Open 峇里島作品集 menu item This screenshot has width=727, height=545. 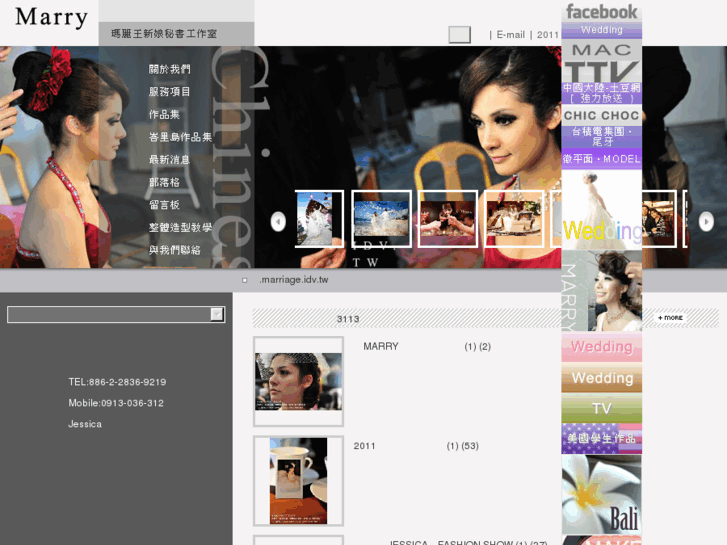point(180,137)
